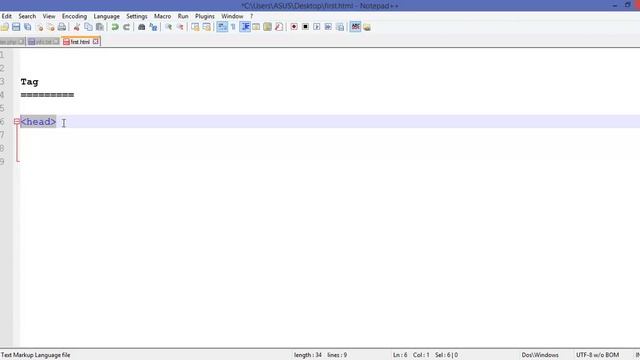Collapse the <head> fold marker
The height and width of the screenshot is (360, 640).
tap(16, 121)
